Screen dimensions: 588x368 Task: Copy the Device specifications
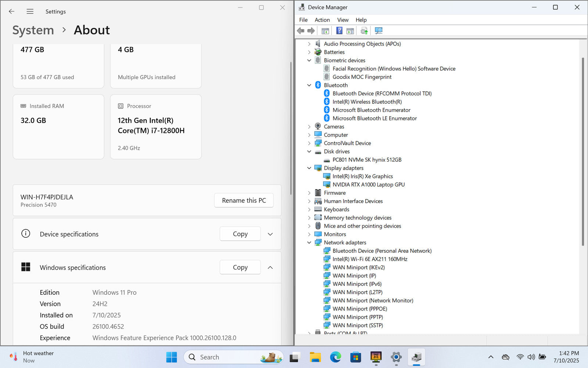(240, 234)
